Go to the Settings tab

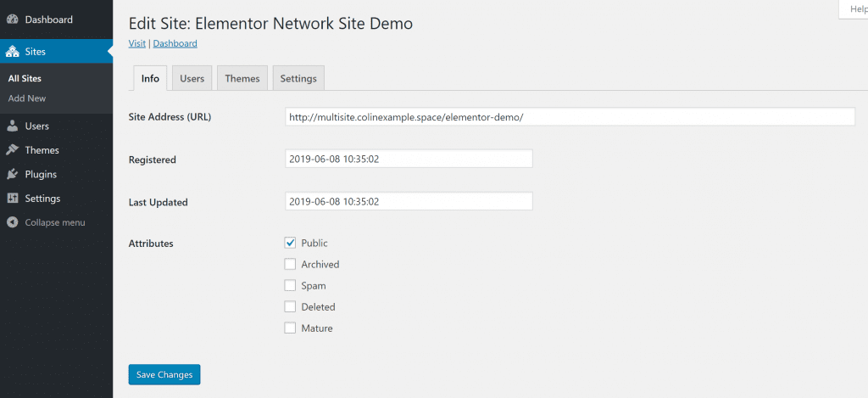298,78
